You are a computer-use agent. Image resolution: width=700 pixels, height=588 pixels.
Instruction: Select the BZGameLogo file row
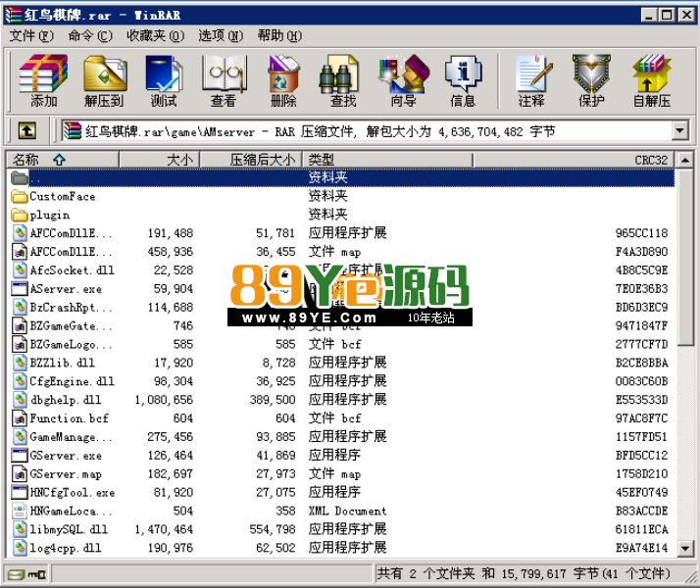[342, 344]
